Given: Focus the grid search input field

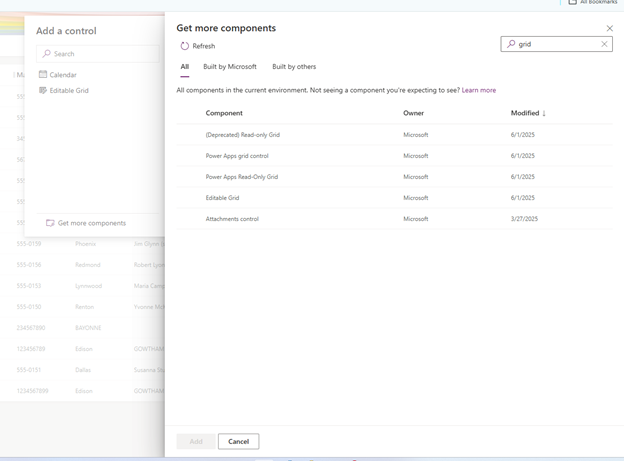Looking at the screenshot, I should coord(557,44).
